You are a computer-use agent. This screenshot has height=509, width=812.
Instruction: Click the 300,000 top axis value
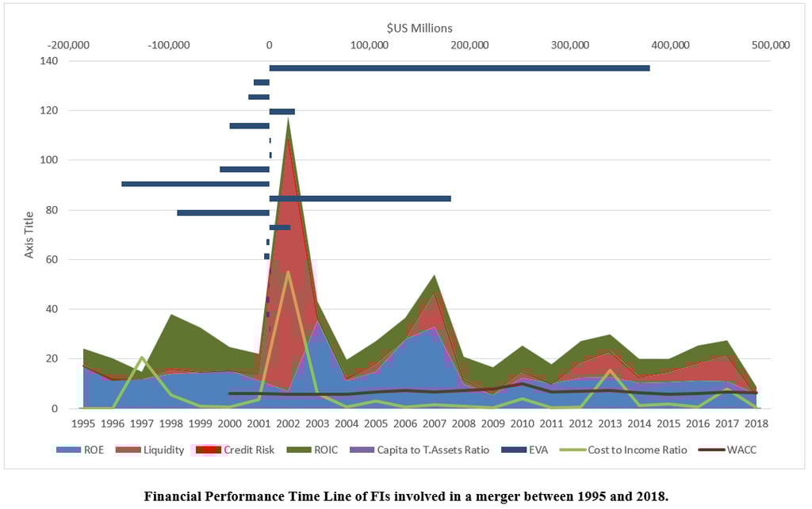pos(570,45)
